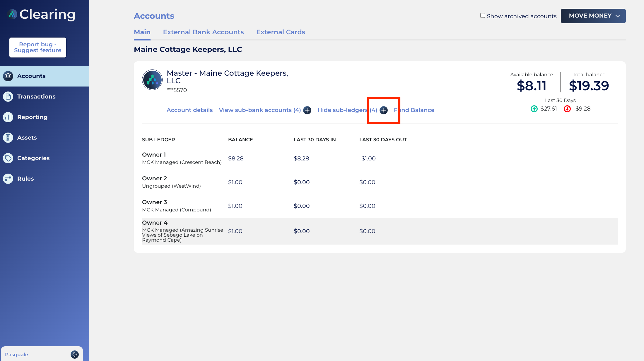
Task: Click the red outgoing arrow icon
Action: (567, 109)
